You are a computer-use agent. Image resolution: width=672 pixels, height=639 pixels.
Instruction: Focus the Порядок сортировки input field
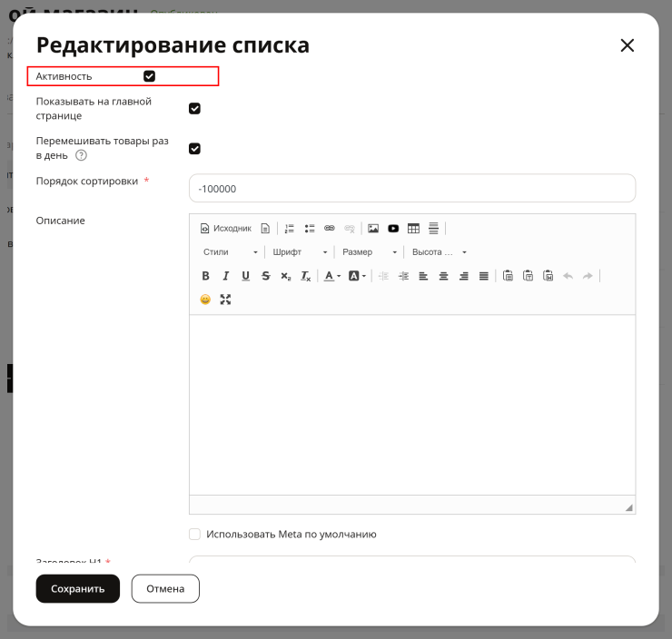pos(412,189)
